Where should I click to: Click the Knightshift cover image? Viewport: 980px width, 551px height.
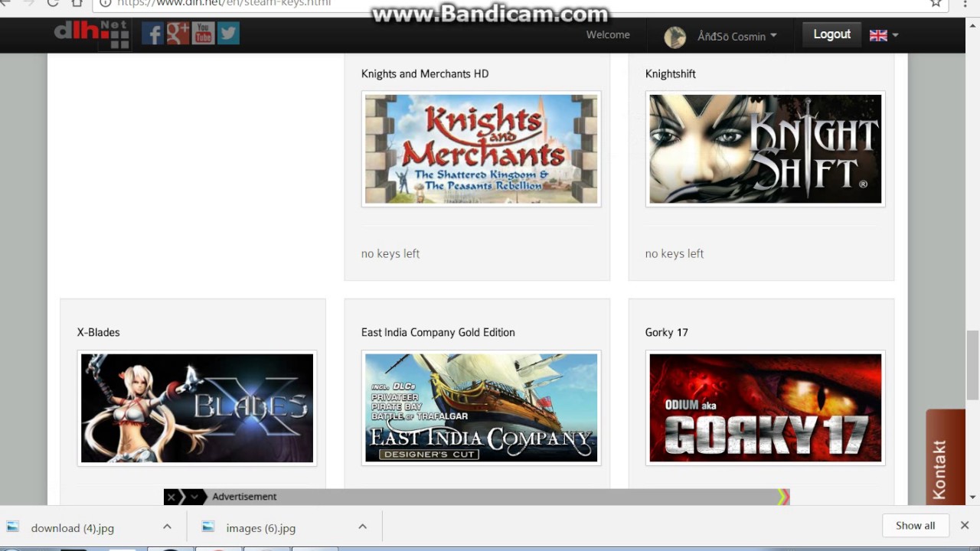(765, 148)
